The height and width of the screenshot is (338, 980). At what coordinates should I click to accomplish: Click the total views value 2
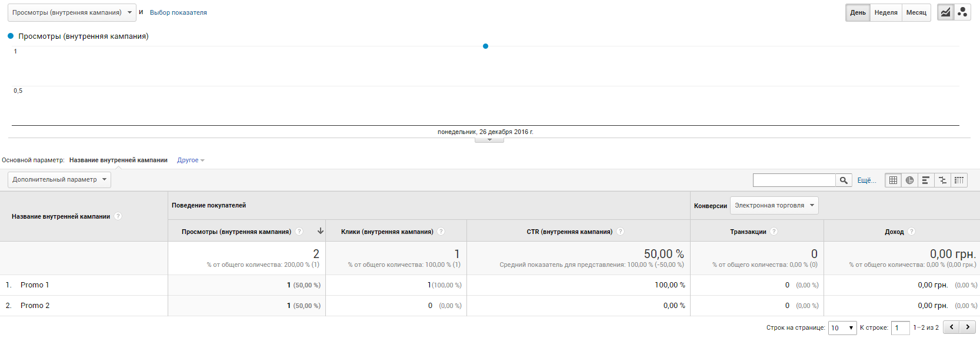point(316,254)
